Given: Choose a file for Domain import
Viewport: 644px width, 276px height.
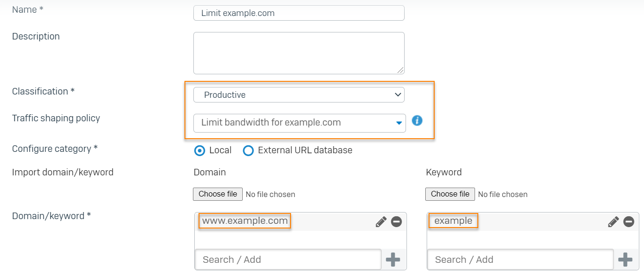Looking at the screenshot, I should [217, 194].
